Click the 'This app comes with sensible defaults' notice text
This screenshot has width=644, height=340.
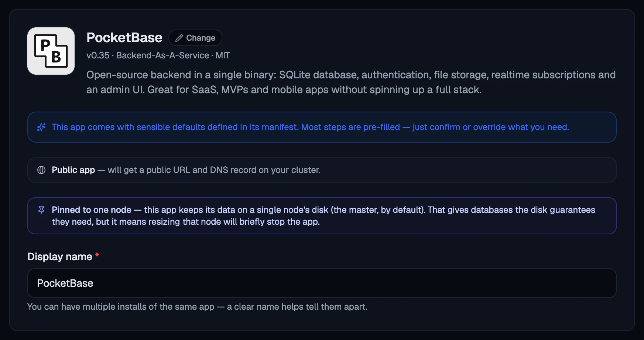[x=310, y=127]
